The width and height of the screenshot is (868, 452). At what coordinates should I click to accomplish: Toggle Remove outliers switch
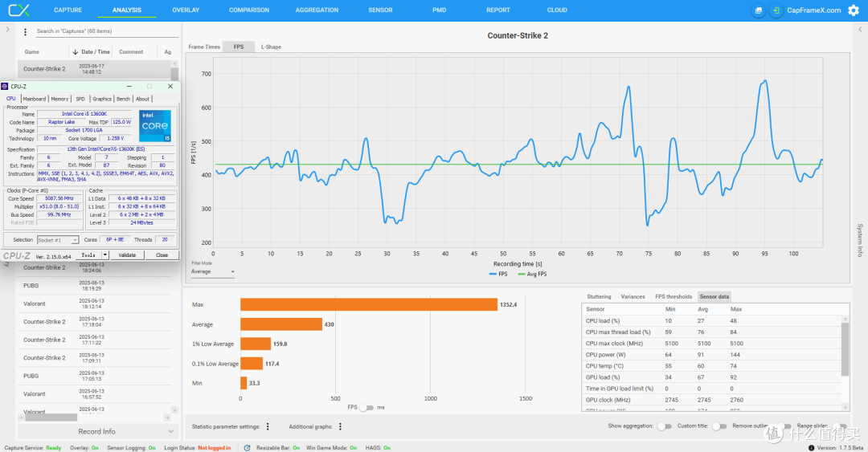click(784, 426)
